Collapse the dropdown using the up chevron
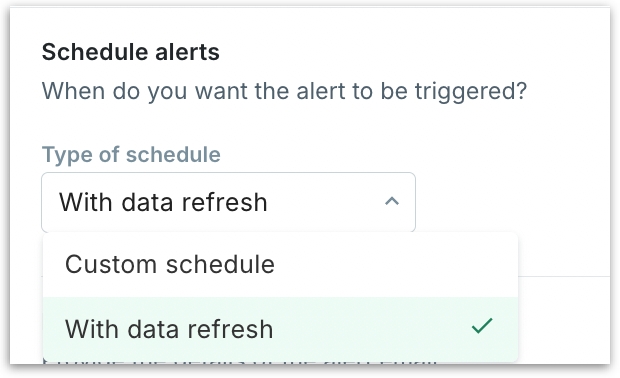The image size is (620, 378). point(392,202)
